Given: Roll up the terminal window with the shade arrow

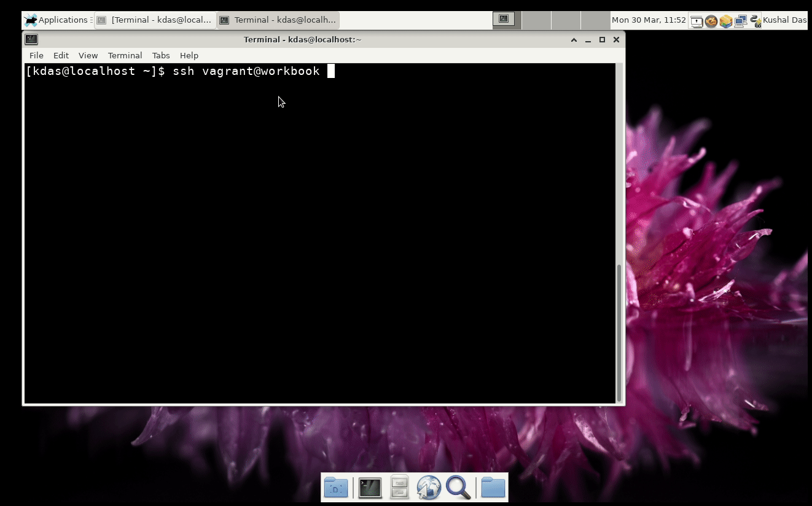Looking at the screenshot, I should (574, 40).
